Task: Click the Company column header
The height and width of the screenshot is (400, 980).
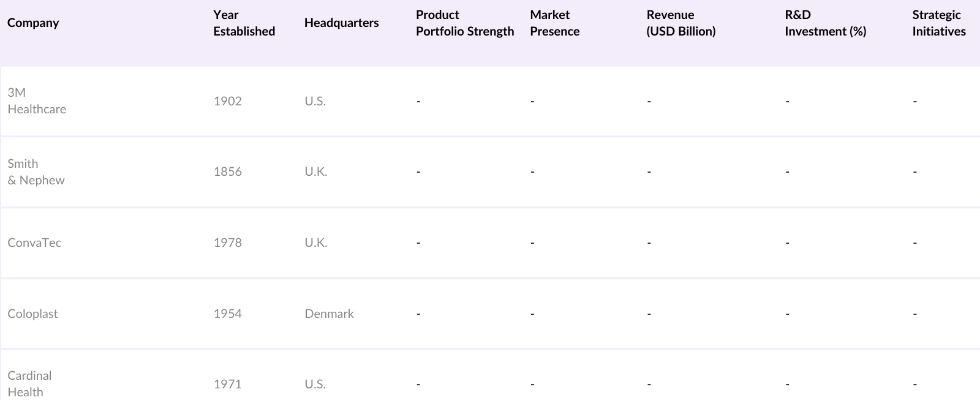Action: click(33, 23)
